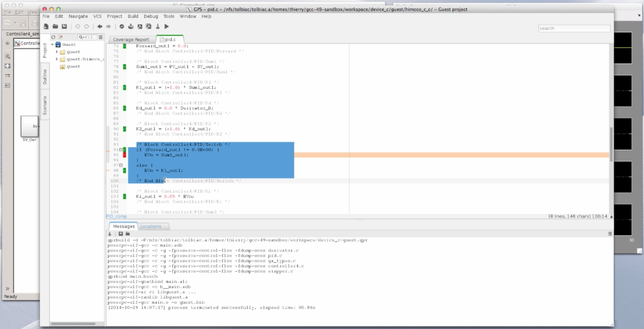Viewport: 644px width, 329px height.
Task: Open the Messages panel menu icon
Action: click(x=610, y=234)
